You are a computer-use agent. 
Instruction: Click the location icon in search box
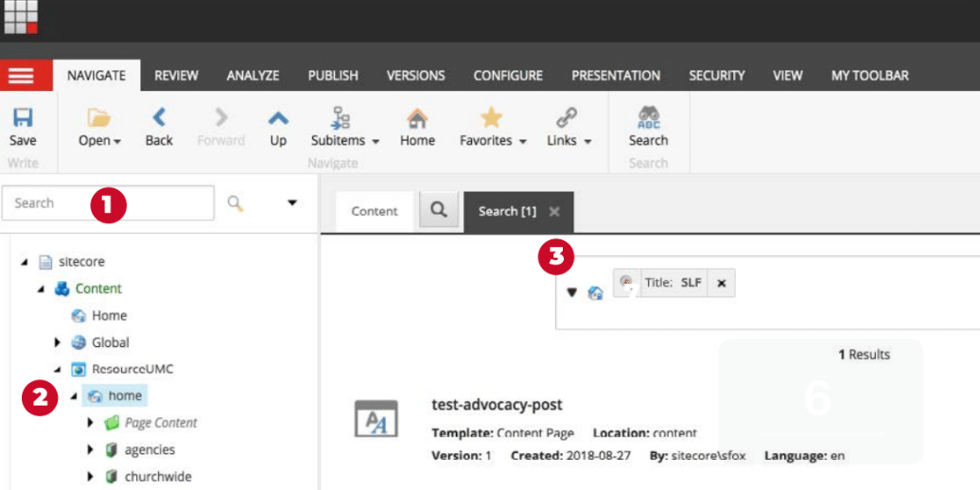click(596, 292)
